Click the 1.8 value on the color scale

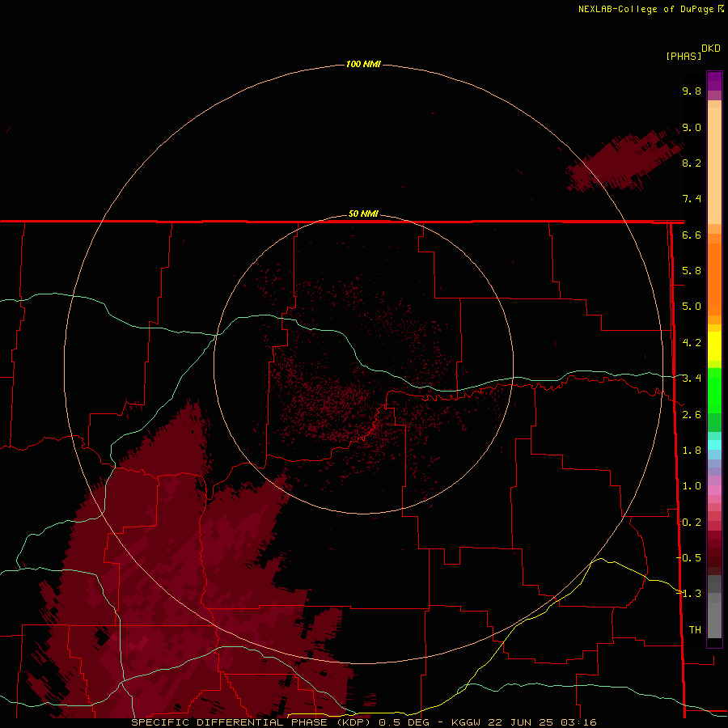[692, 451]
